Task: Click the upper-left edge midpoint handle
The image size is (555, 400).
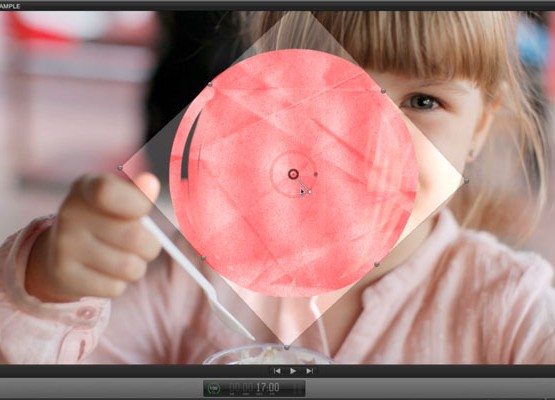Action: pyautogui.click(x=210, y=84)
